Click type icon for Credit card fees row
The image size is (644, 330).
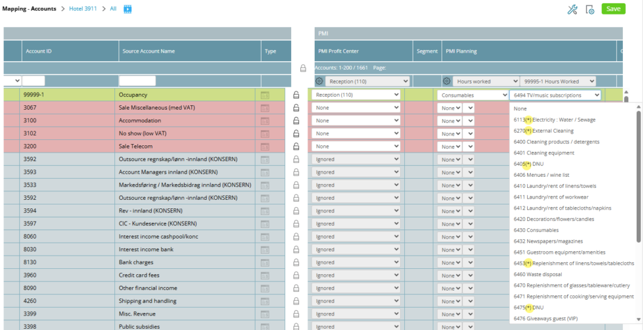(265, 275)
